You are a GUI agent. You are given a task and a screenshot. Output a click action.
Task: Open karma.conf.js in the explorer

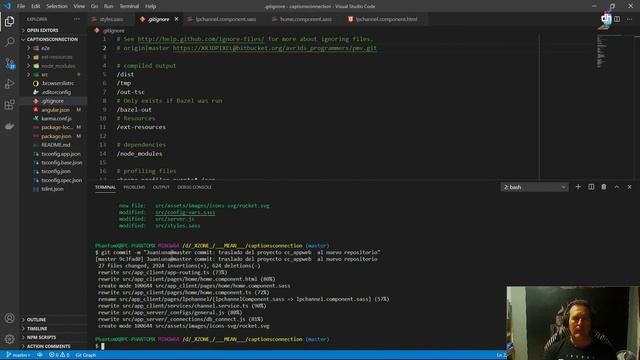coord(56,118)
